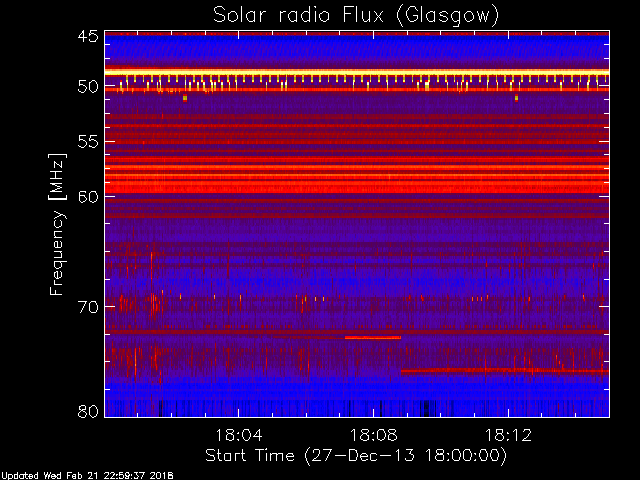Click the 60 MHz axis tick label

coord(87,197)
